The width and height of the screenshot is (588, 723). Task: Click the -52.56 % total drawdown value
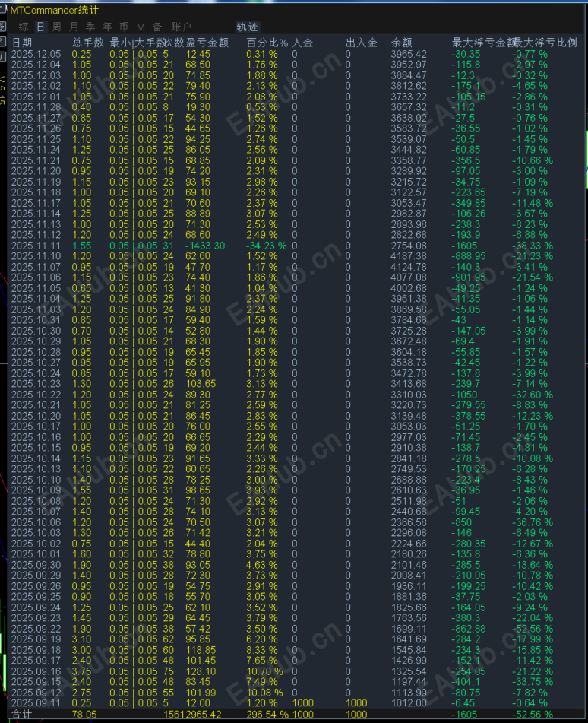pyautogui.click(x=533, y=715)
